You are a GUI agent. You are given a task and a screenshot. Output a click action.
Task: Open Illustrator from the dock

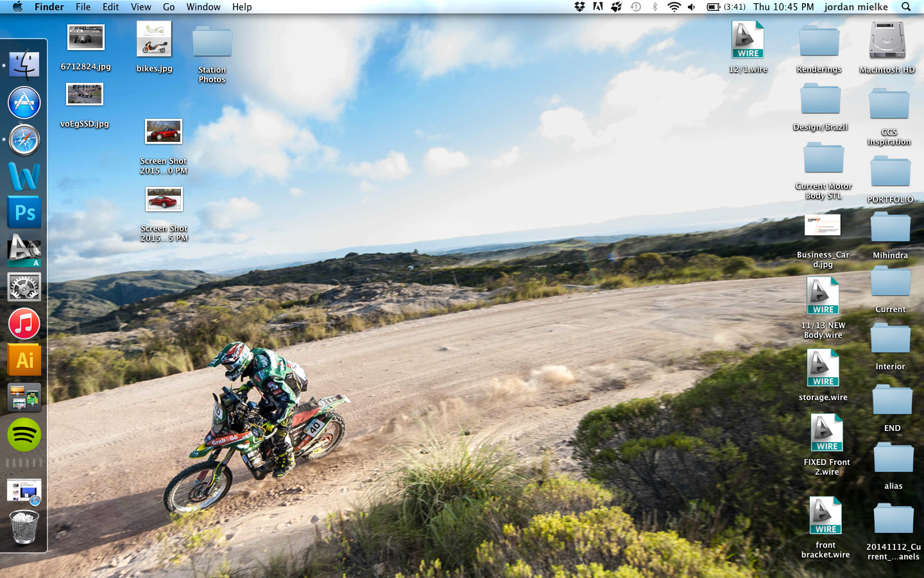coord(24,360)
